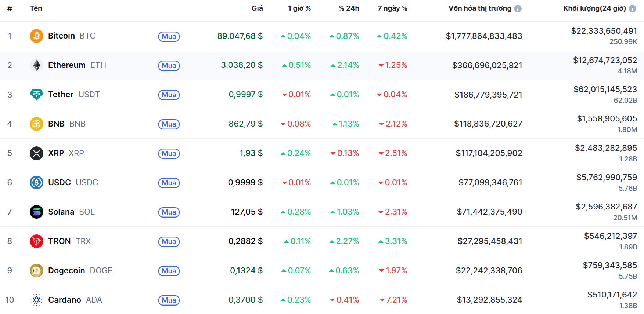Sort by the Giá column header
Image resolution: width=644 pixels, height=314 pixels.
tap(257, 8)
